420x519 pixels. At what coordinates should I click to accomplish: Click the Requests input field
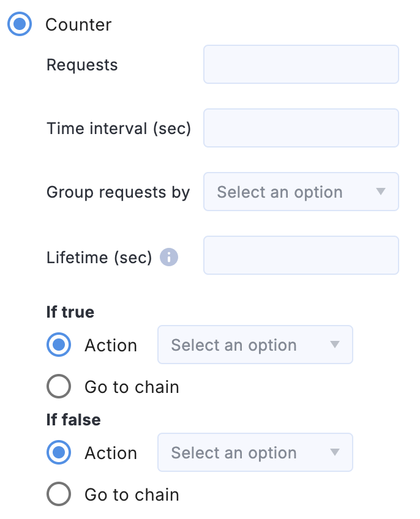(301, 64)
